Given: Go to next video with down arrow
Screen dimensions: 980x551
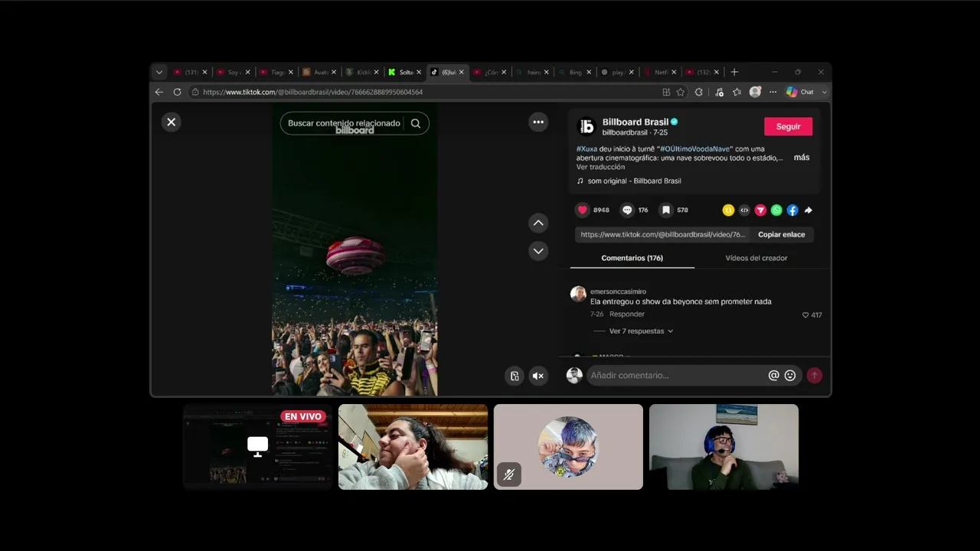Looking at the screenshot, I should click(x=538, y=251).
